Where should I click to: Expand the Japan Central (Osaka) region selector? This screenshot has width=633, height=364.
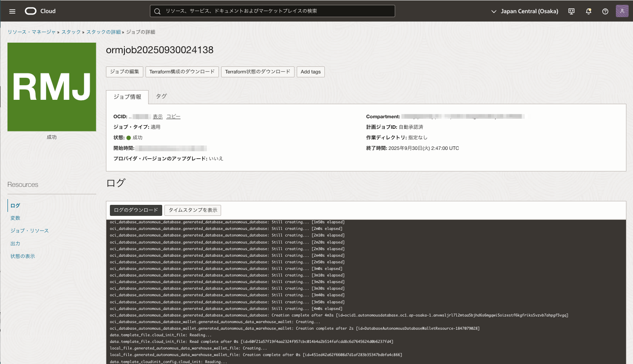525,11
